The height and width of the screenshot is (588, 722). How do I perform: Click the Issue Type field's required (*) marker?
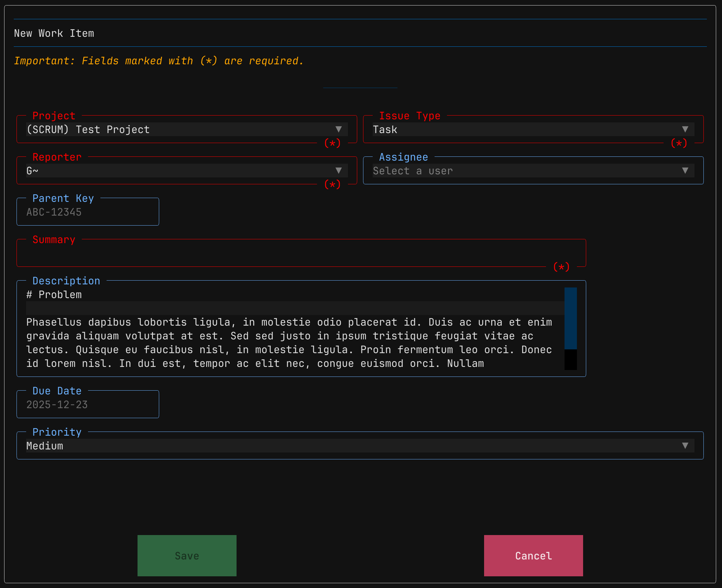point(679,143)
